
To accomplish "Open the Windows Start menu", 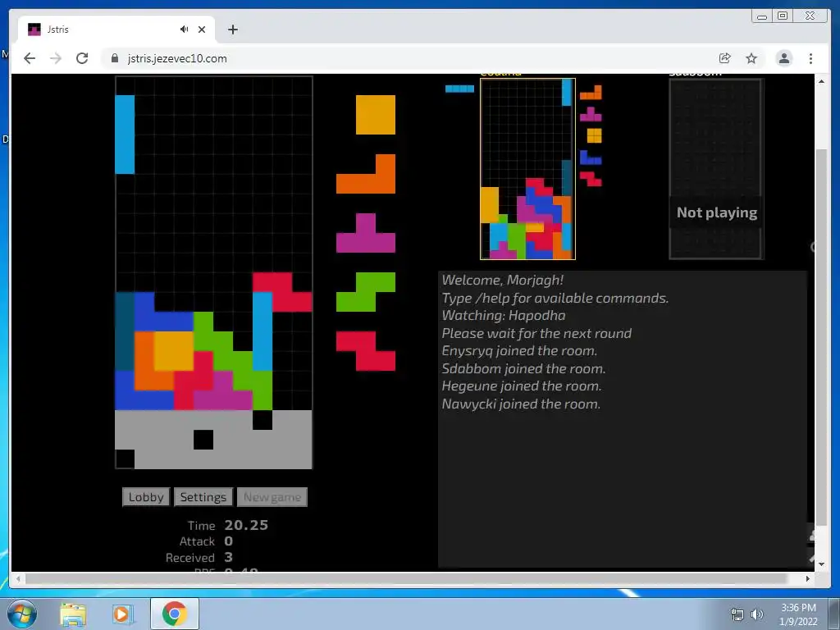I will pos(22,614).
